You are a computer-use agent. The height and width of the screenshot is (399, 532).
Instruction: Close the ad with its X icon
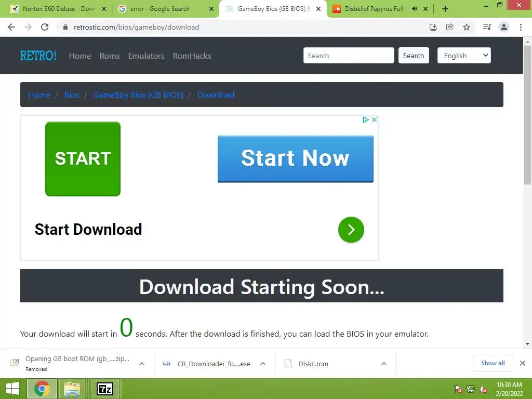click(374, 120)
